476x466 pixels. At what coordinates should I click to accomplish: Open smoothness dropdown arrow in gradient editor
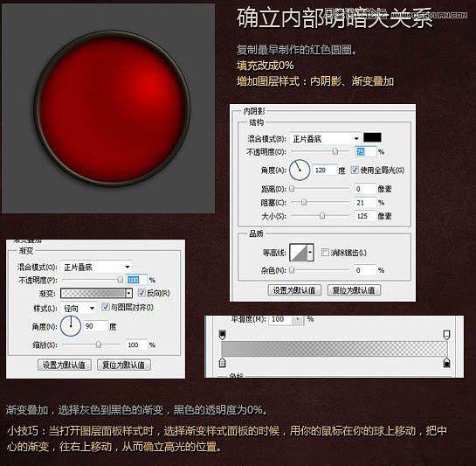click(298, 319)
